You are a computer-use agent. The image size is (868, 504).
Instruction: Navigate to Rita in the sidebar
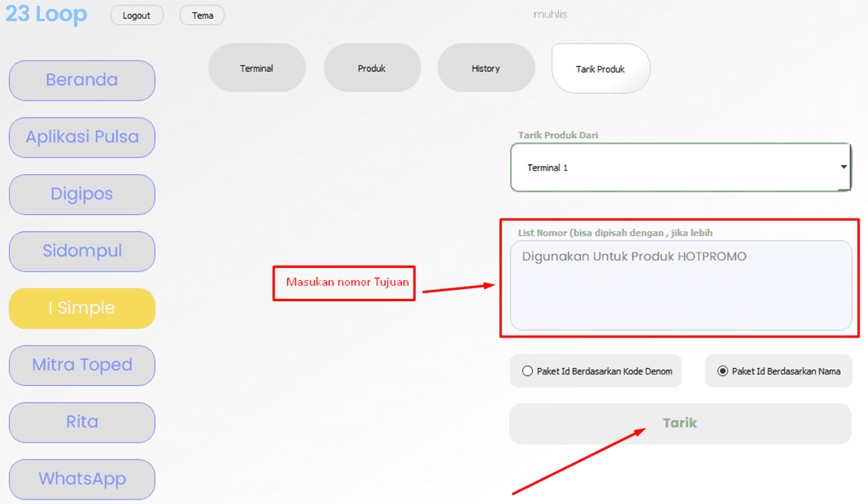(82, 422)
